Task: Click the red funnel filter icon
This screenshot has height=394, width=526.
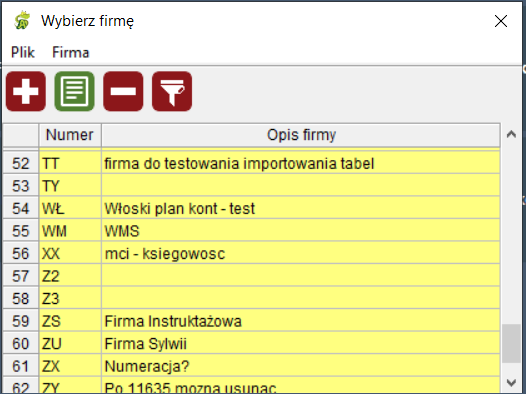Action: 172,91
